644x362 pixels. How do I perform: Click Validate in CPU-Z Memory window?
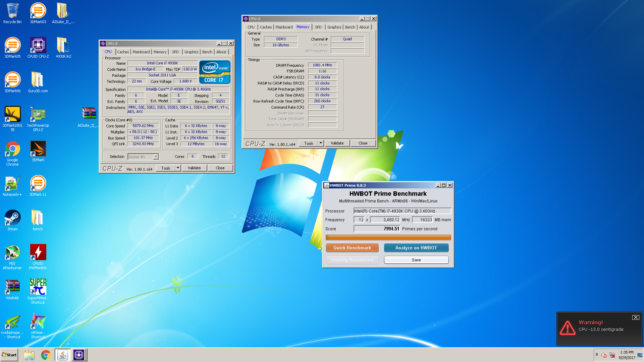click(337, 143)
